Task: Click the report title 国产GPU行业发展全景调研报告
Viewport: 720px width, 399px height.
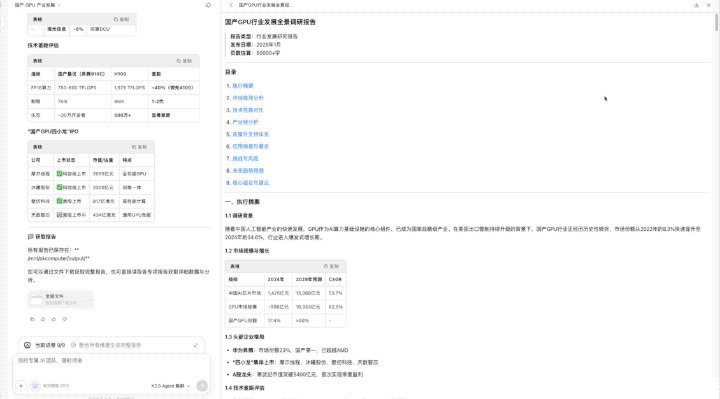Action: coord(270,22)
